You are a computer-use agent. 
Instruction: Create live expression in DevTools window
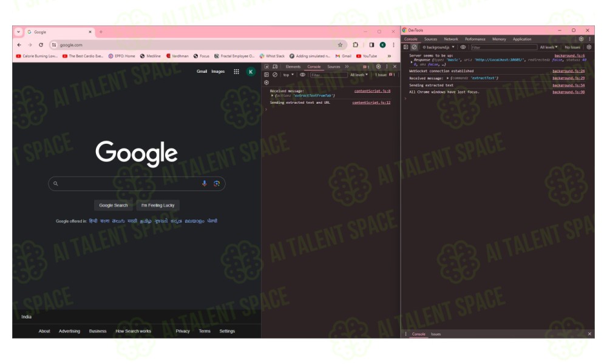tap(463, 47)
